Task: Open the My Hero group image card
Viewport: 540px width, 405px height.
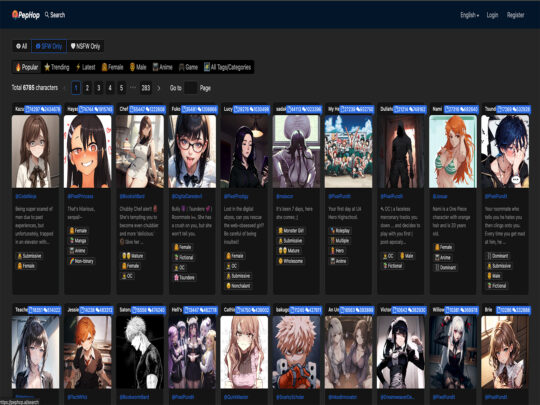Action: click(x=349, y=152)
